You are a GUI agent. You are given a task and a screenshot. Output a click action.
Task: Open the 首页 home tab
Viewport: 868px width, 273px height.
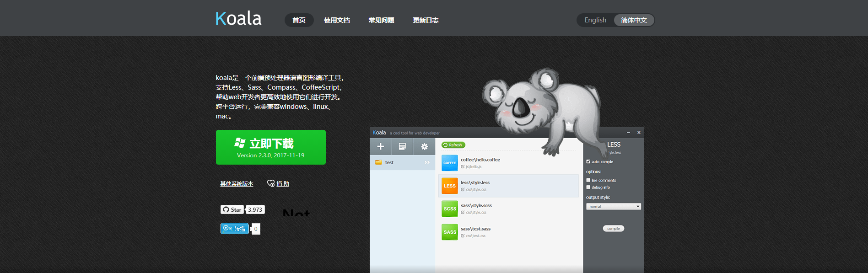pos(299,20)
